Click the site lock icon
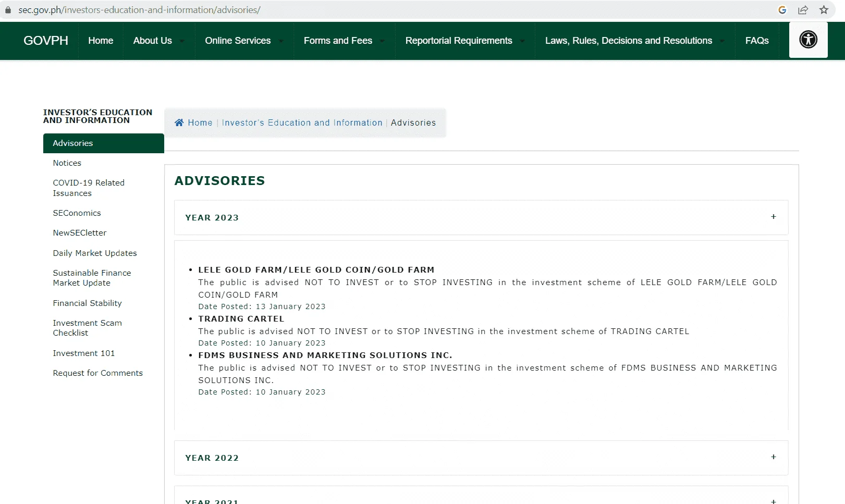The image size is (845, 504). coord(8,10)
